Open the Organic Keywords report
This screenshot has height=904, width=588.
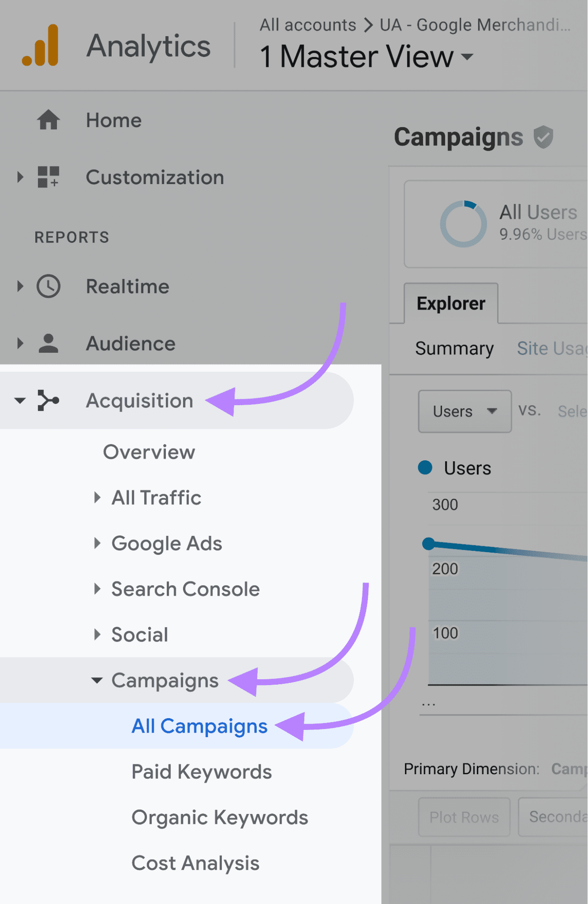coord(220,818)
